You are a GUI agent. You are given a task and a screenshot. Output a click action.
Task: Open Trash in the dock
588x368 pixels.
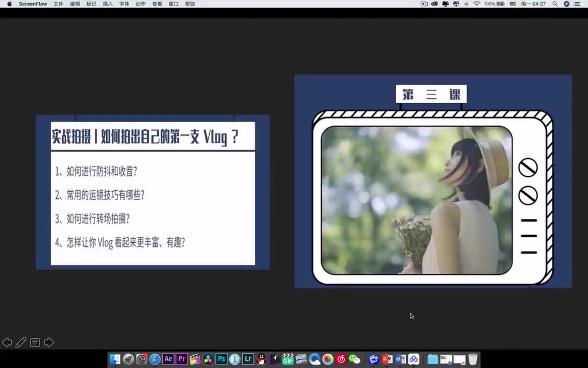(x=473, y=359)
